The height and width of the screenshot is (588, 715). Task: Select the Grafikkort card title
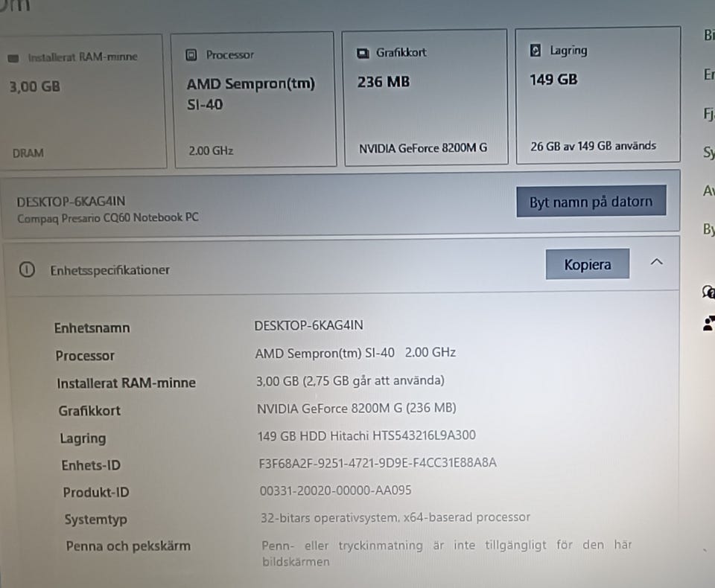tap(401, 52)
